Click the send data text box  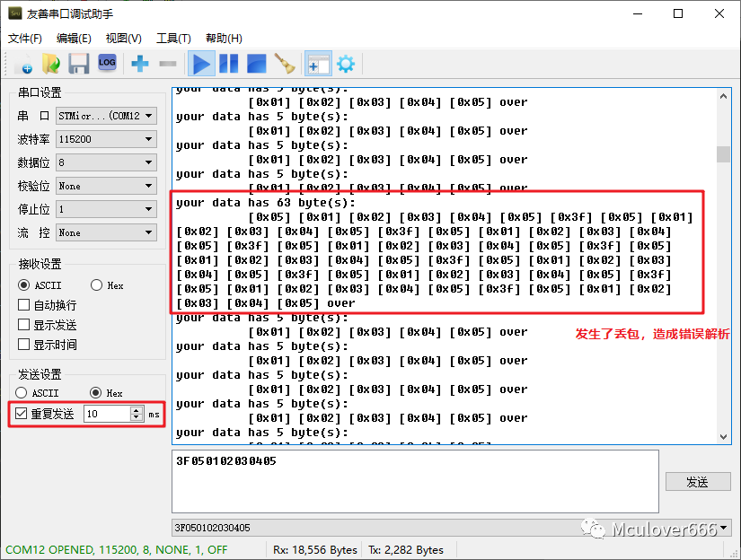[x=415, y=481]
